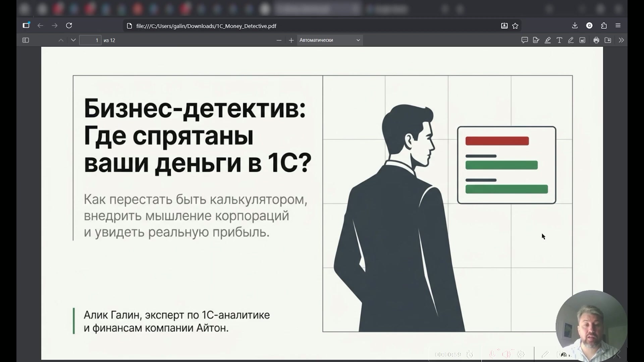Click the recording timer clock icon
644x362 pixels.
(470, 354)
